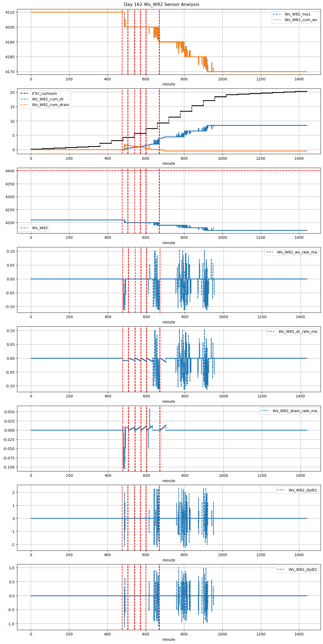This screenshot has width=323, height=644.
Task: Click the Ws_W82_cum_et legend label
Action: click(47, 99)
